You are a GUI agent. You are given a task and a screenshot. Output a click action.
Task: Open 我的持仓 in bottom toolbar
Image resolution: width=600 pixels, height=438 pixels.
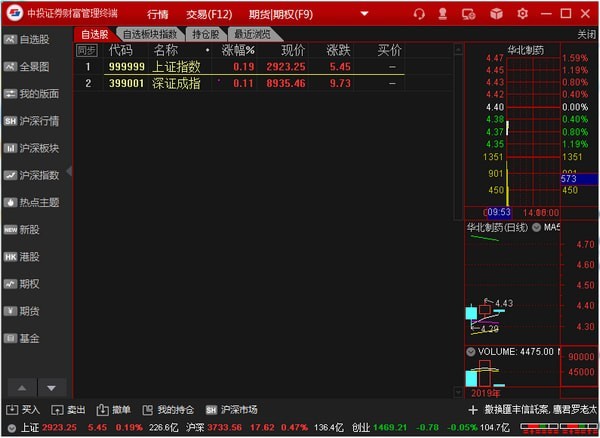(x=168, y=410)
